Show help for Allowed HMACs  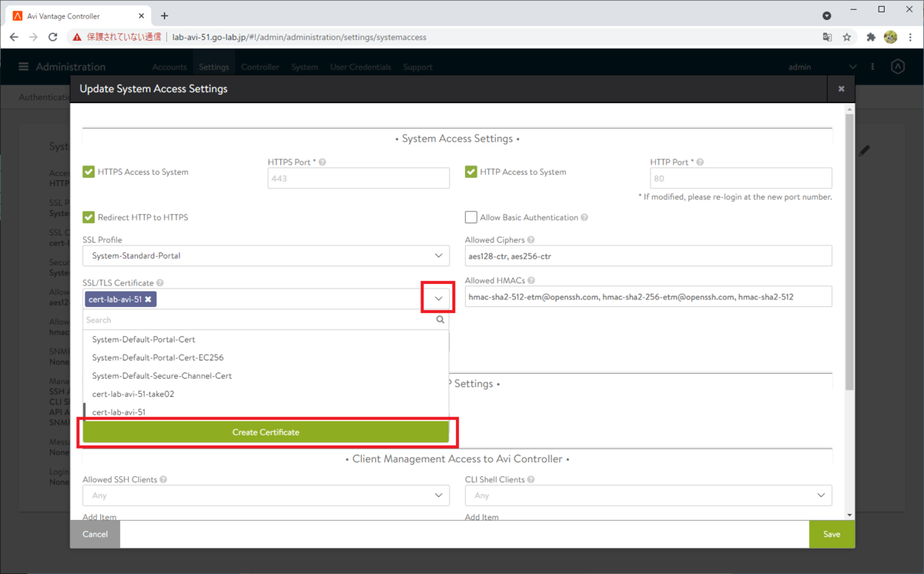(x=531, y=281)
